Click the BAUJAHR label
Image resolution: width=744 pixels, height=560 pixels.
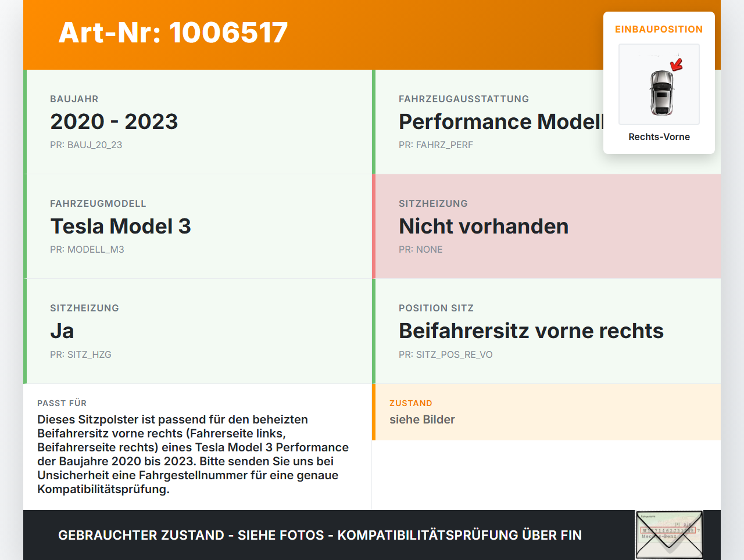click(74, 99)
